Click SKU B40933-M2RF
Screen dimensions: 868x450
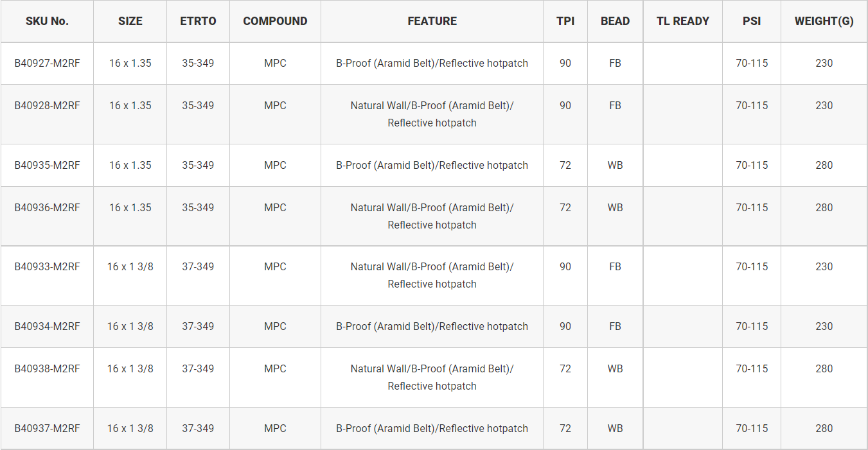tap(48, 266)
